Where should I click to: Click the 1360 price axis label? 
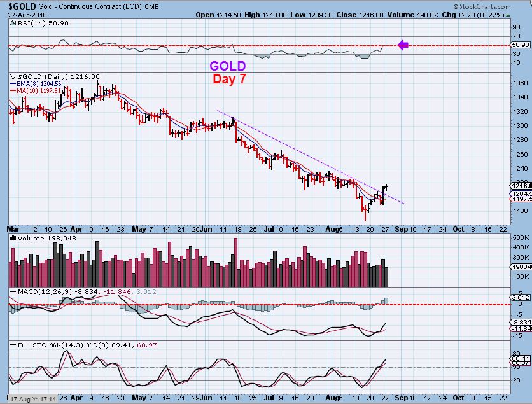click(521, 83)
